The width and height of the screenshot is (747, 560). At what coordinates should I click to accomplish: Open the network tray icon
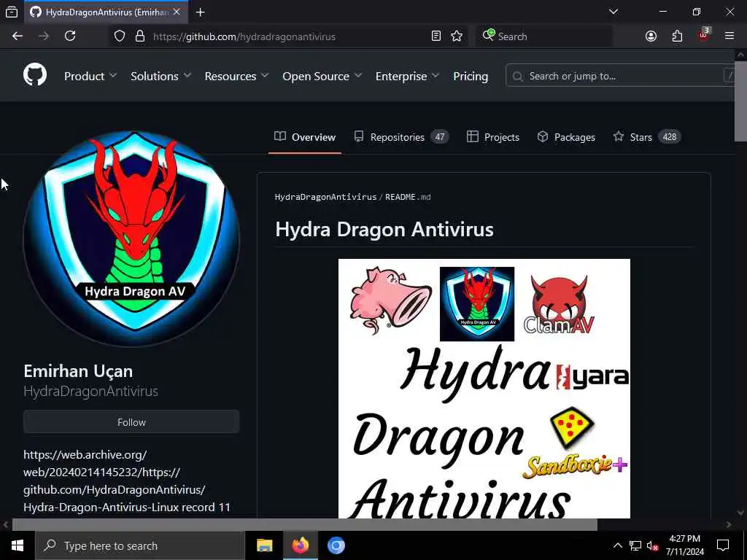click(635, 545)
